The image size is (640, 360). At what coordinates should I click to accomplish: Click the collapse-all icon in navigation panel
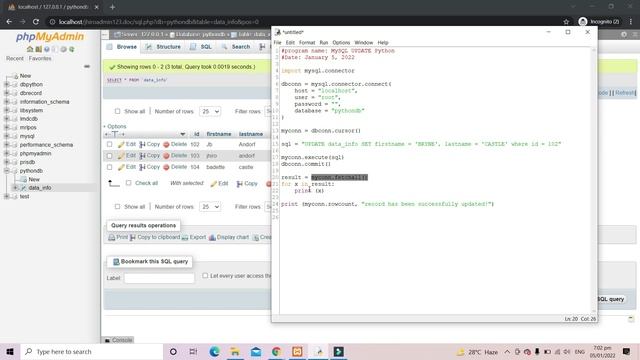(x=87, y=66)
